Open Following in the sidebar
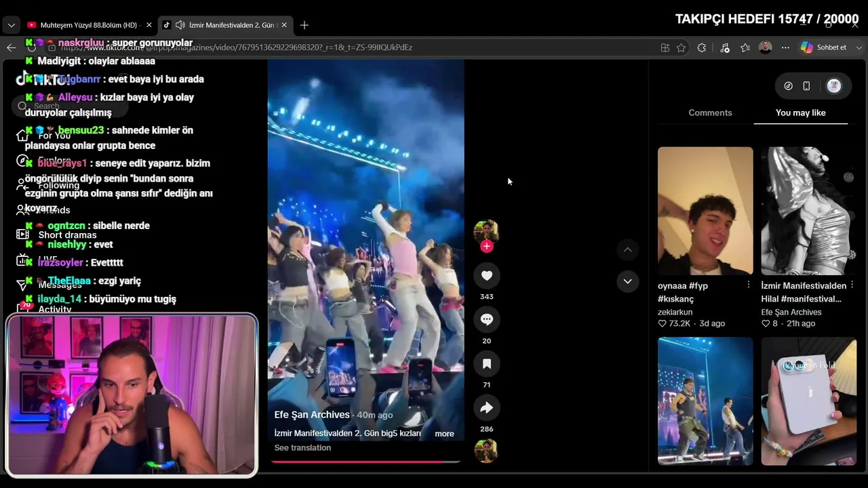868x488 pixels. coord(58,186)
